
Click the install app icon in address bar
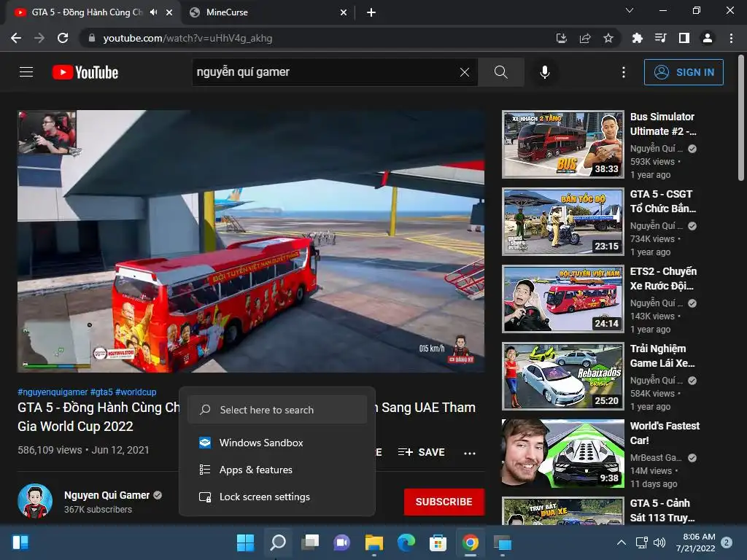click(x=561, y=38)
